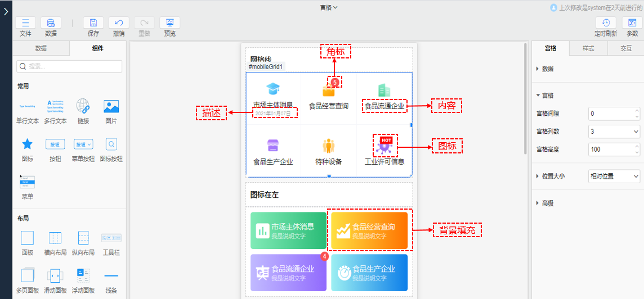This screenshot has height=299, width=644.
Task: Open the 宫格 title dropdown at top
Action: (x=328, y=7)
